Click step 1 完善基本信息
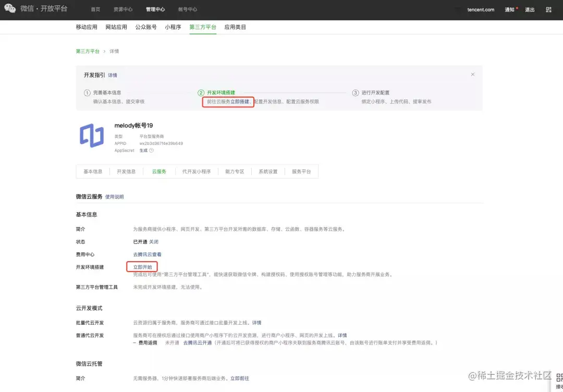The height and width of the screenshot is (392, 563). 107,93
